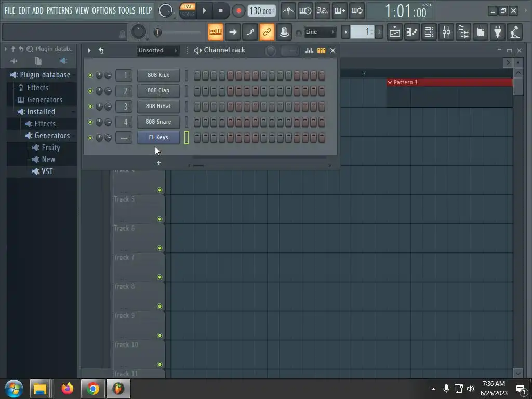Open the Piano roll view icon
Viewport: 532px width, 399px height.
pos(412,32)
